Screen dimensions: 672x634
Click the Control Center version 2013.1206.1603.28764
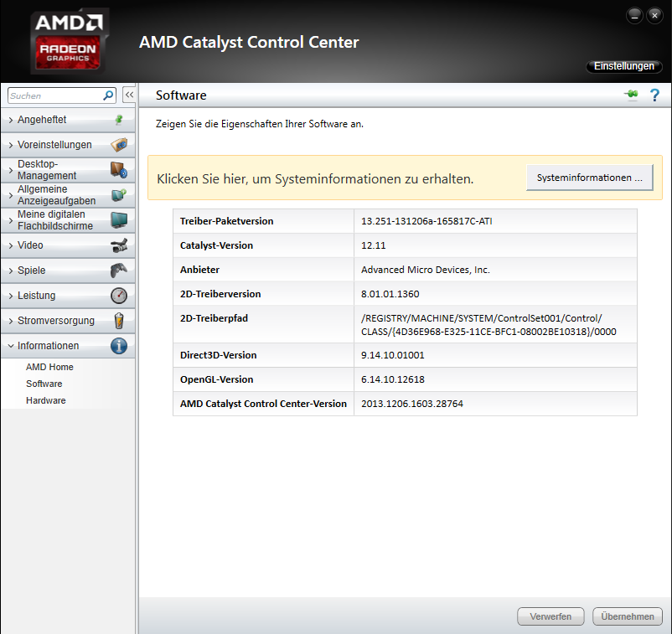click(x=412, y=404)
